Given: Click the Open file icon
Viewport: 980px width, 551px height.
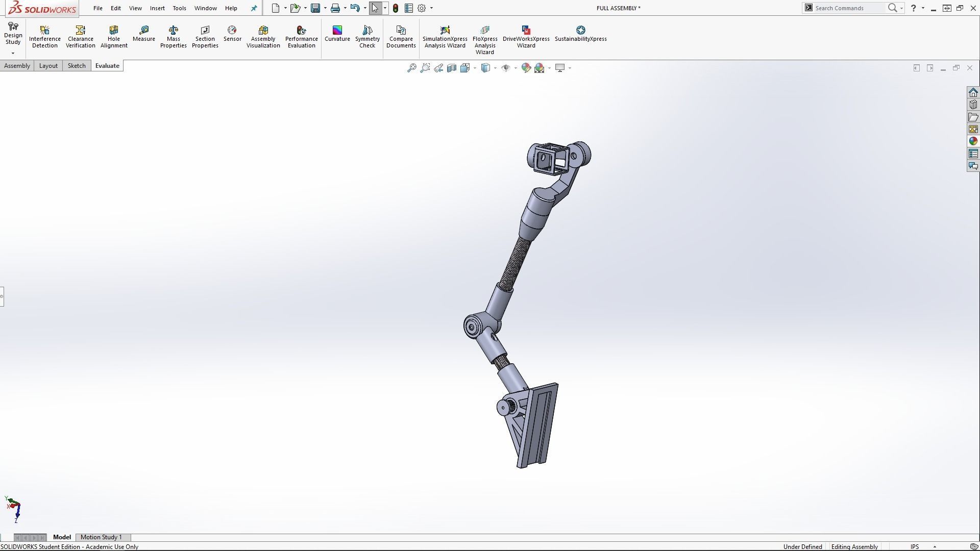Looking at the screenshot, I should pyautogui.click(x=295, y=8).
